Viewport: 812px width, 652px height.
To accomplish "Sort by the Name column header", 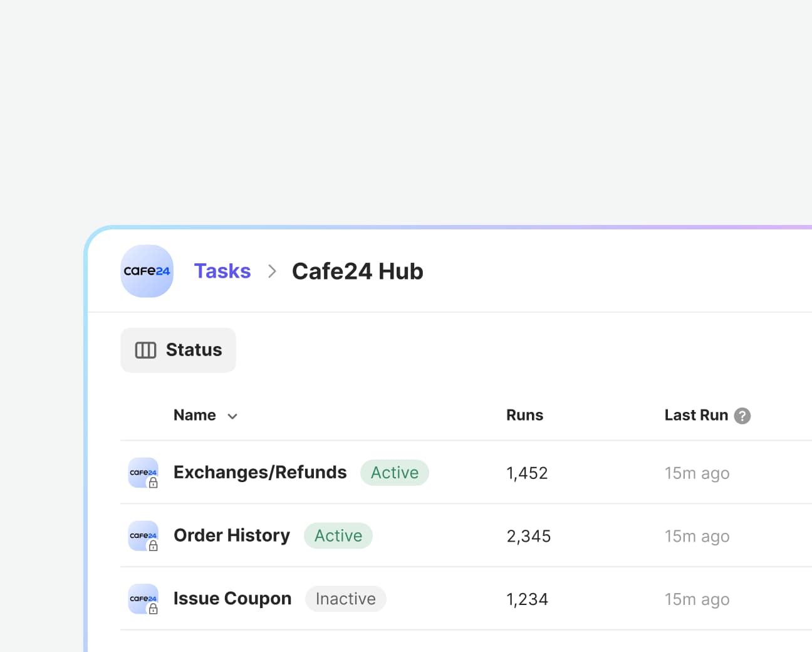I will (x=194, y=415).
